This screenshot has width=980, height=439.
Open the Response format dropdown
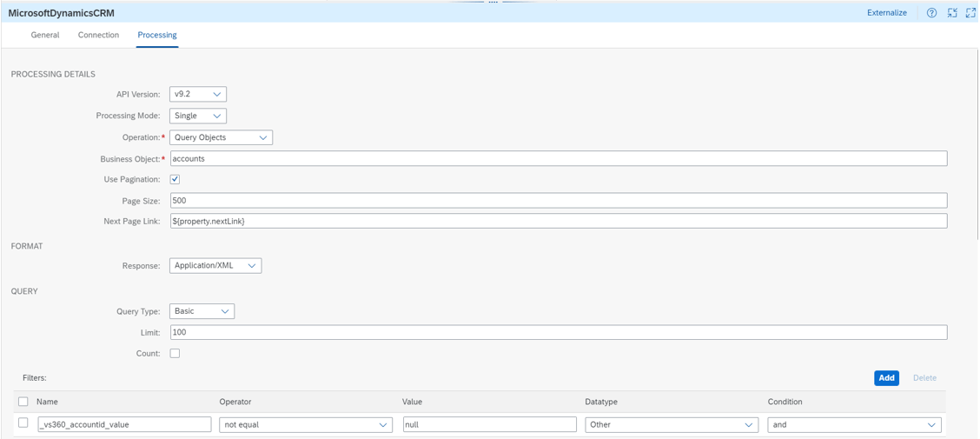(215, 265)
